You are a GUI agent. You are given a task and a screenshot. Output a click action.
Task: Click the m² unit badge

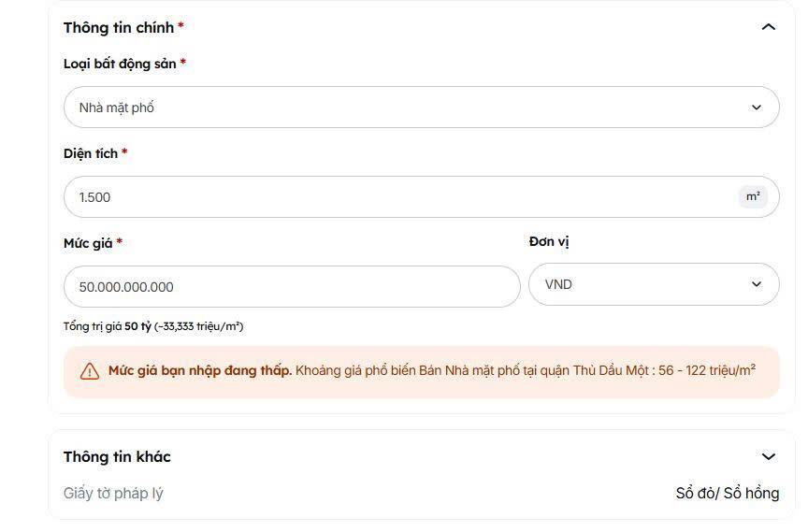(x=753, y=196)
